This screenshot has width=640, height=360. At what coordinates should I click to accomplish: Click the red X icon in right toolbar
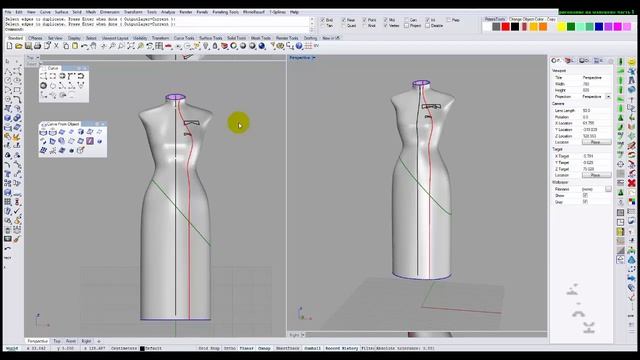(631, 183)
